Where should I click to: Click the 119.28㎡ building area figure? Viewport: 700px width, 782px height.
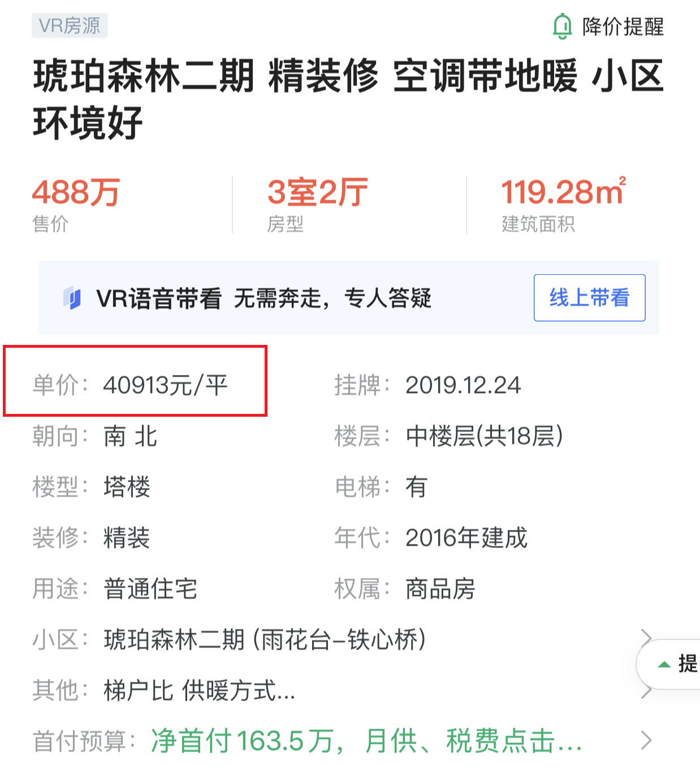(x=564, y=191)
